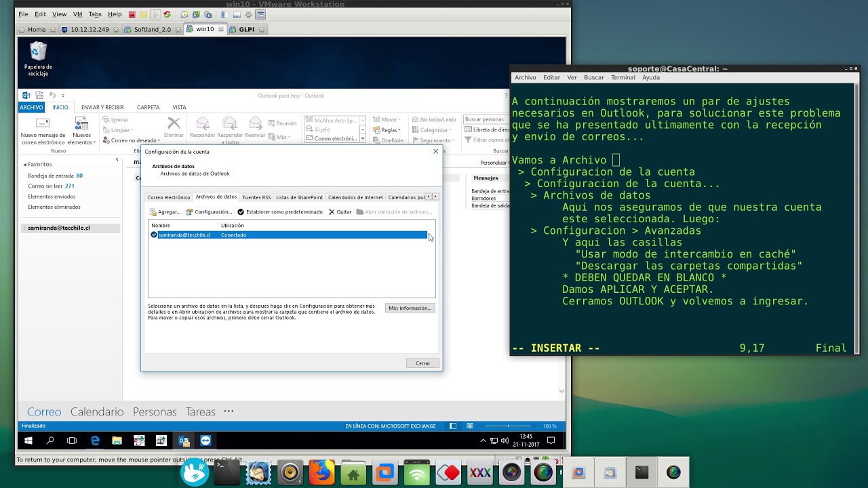Screen dimensions: 868x488
Task: Click the Windows search taskbar icon
Action: 50,441
